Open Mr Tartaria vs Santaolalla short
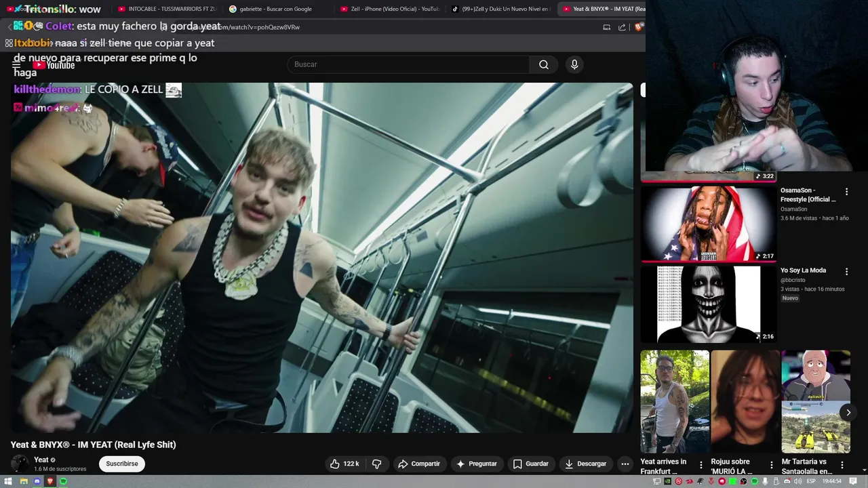 point(816,401)
